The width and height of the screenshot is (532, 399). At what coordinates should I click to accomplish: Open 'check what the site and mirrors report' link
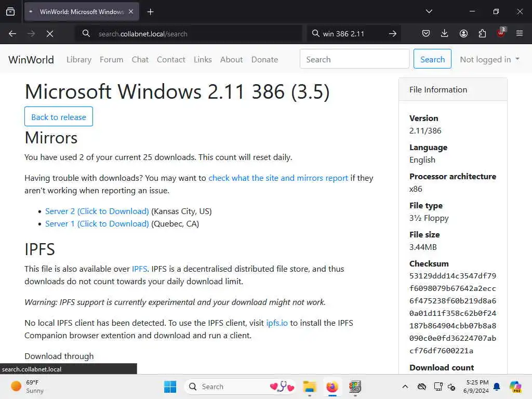[x=278, y=178]
